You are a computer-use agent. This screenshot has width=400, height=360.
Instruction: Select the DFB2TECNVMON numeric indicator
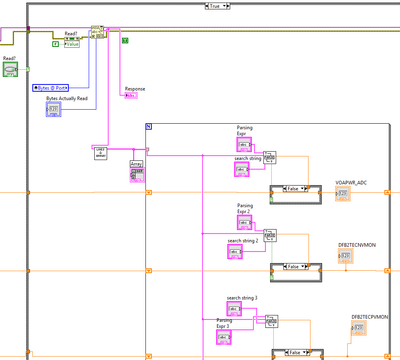coord(346,256)
